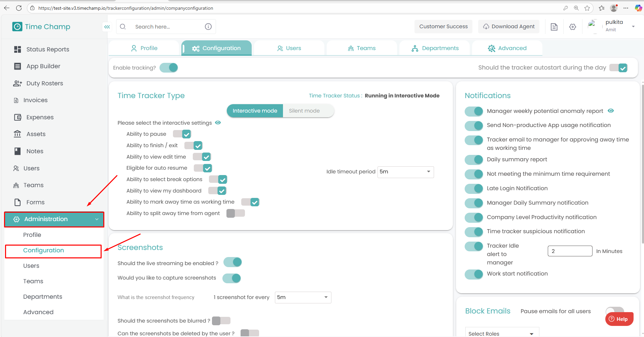The width and height of the screenshot is (644, 337).
Task: Click Customer Success button
Action: point(443,27)
